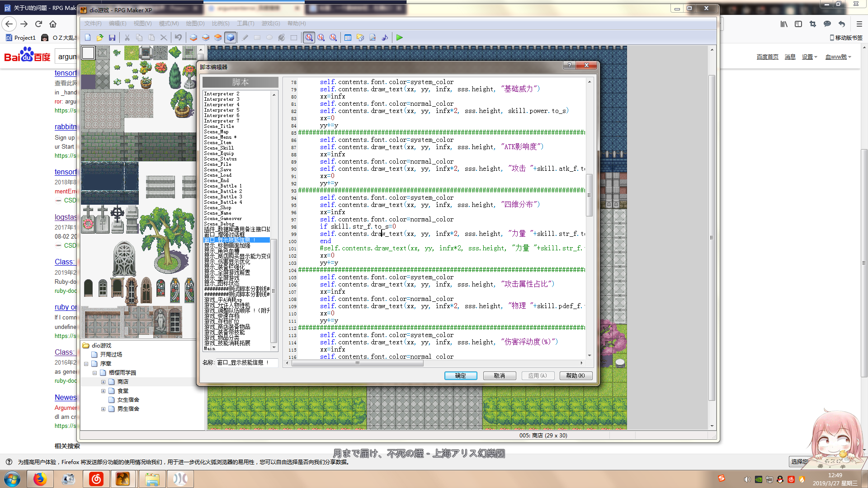Open the 血ww戦 account dropdown on Baidu
The width and height of the screenshot is (868, 488).
(838, 57)
